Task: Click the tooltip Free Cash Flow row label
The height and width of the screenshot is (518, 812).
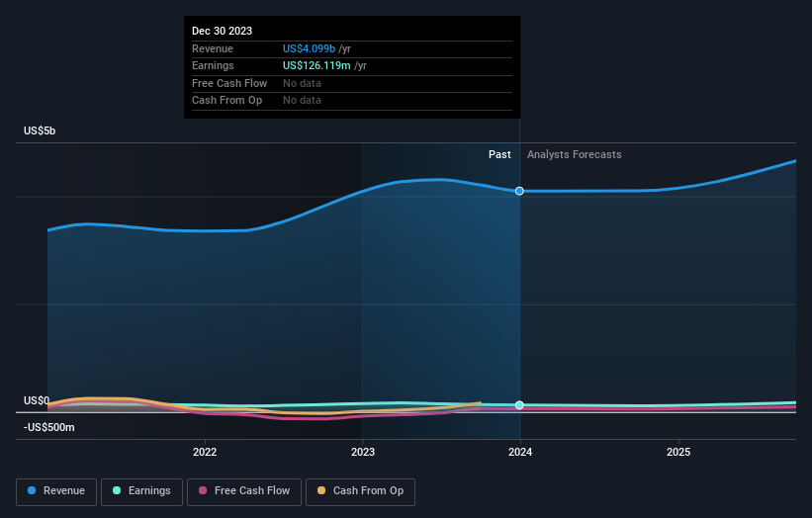Action: (x=229, y=83)
